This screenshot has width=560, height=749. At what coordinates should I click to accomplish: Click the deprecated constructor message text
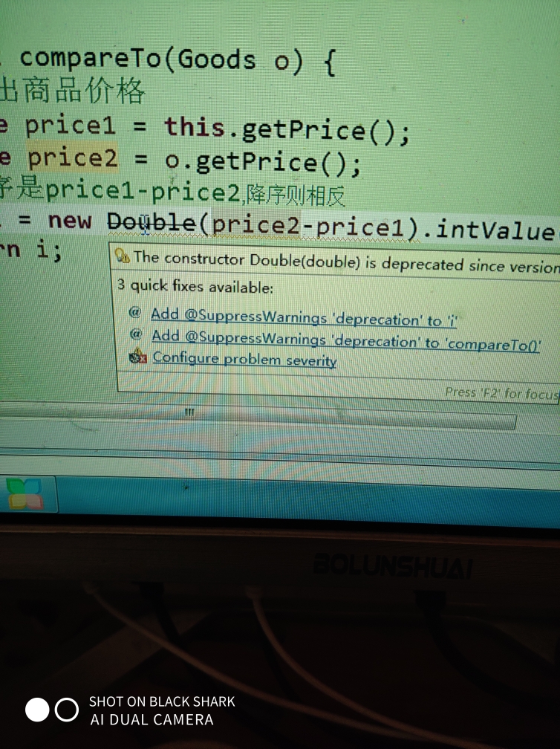coord(347,262)
